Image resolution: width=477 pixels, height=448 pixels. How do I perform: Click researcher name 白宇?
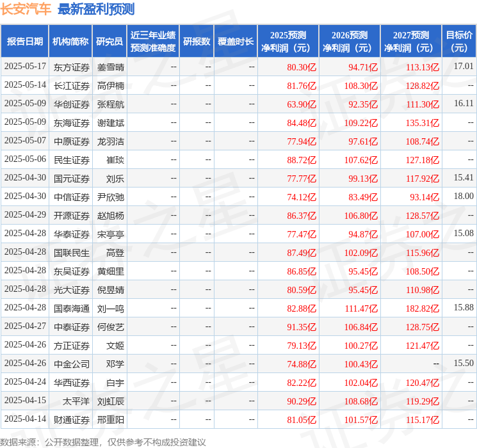(115, 383)
